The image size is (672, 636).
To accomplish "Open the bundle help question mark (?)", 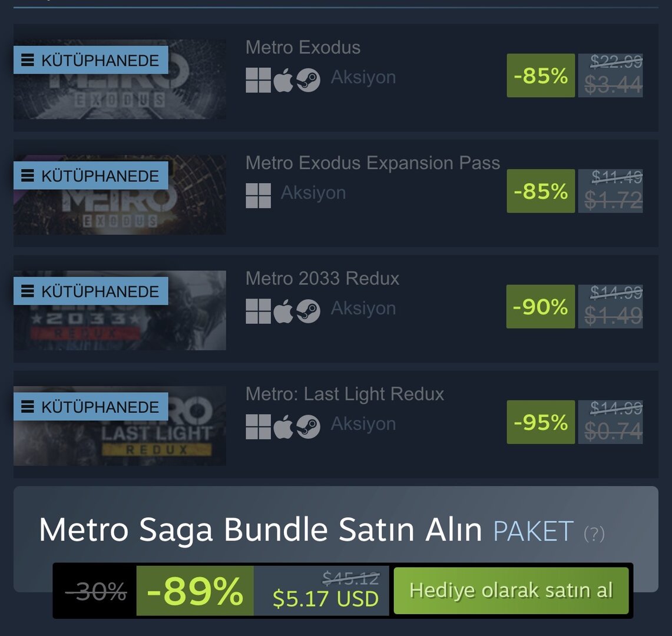I will point(594,534).
